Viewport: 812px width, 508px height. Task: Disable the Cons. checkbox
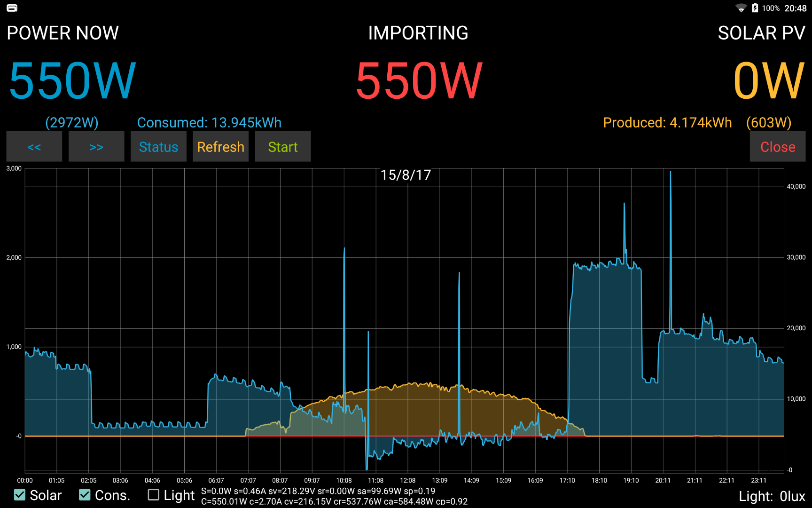click(85, 495)
